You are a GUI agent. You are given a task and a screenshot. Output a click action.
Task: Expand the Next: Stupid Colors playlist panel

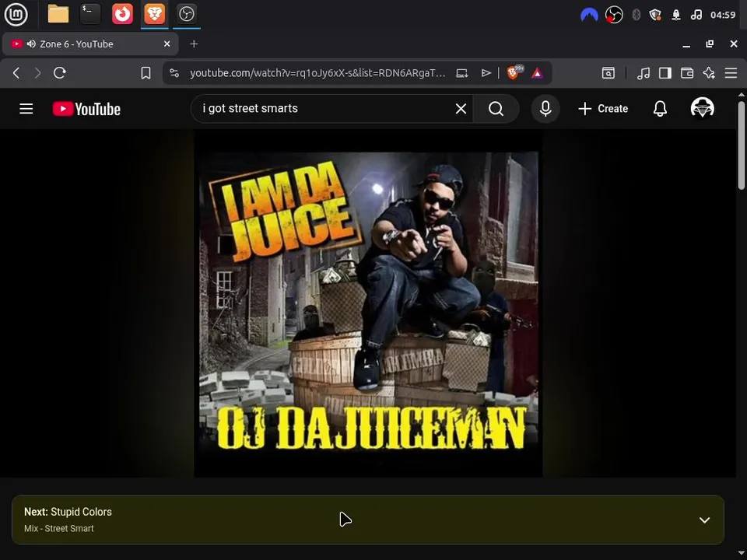[704, 520]
